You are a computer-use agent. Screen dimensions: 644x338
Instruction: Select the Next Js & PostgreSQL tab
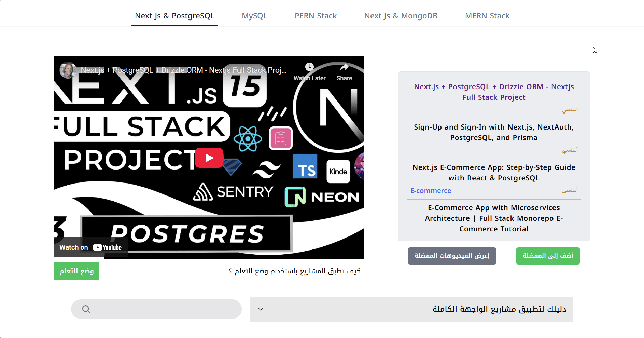tap(174, 16)
